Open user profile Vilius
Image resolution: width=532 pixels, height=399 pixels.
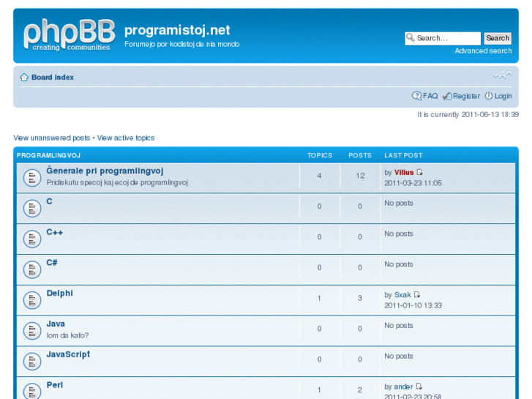pos(404,173)
